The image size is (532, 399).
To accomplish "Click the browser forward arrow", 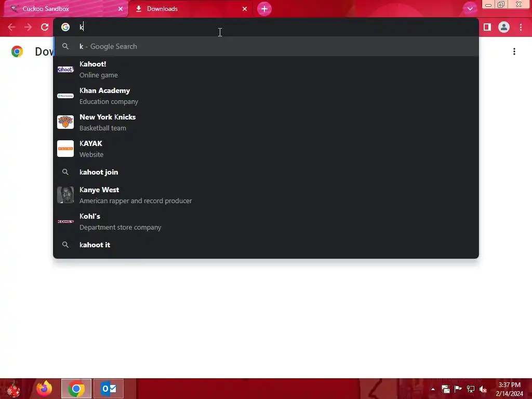I will click(28, 27).
